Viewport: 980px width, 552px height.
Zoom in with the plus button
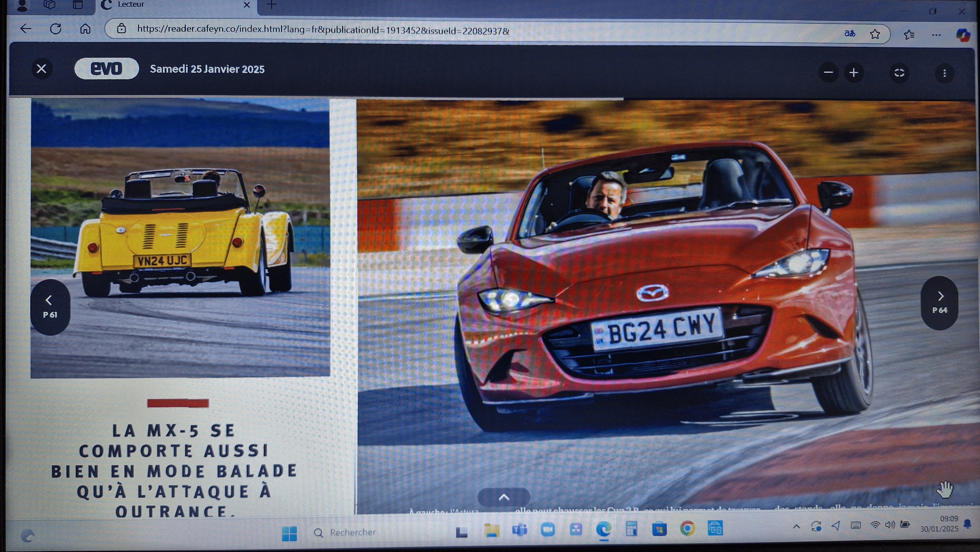(854, 73)
